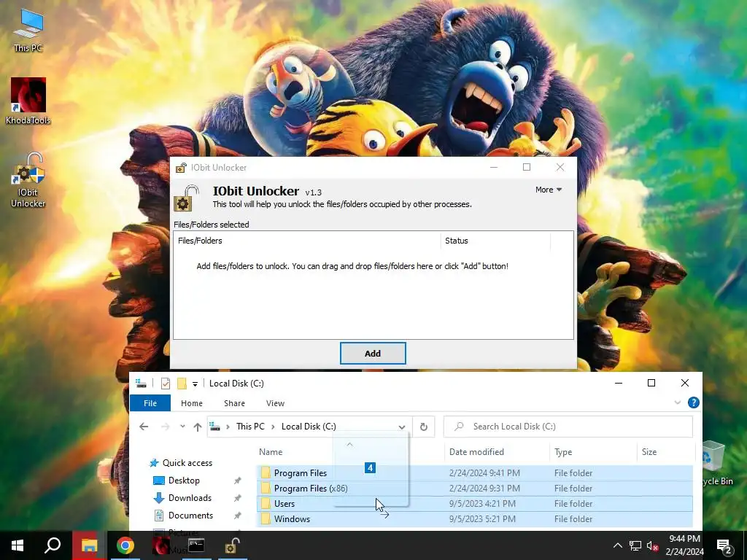The height and width of the screenshot is (560, 747).
Task: Click Program Files folder icon
Action: (266, 472)
